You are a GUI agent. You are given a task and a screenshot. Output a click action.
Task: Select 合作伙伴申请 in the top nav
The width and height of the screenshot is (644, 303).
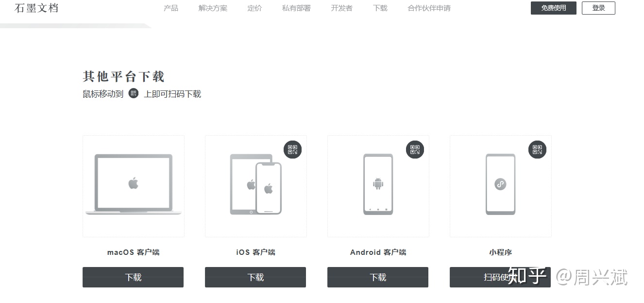tap(429, 8)
